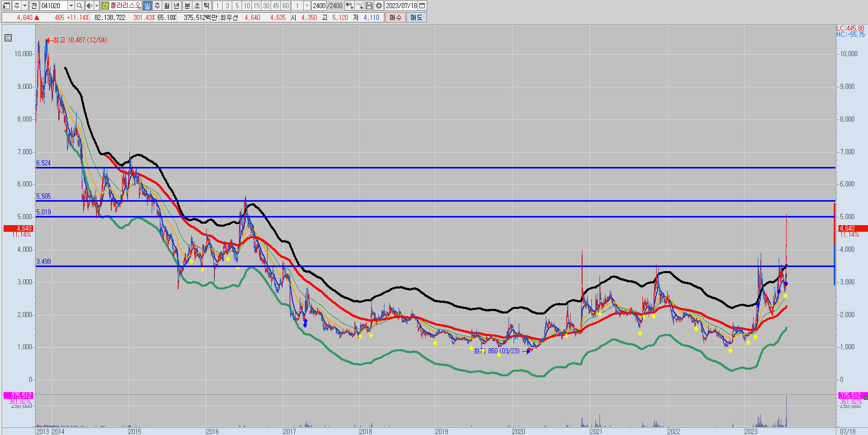Open the dropdown next to speaker icon
This screenshot has height=435, width=868.
[x=97, y=6]
